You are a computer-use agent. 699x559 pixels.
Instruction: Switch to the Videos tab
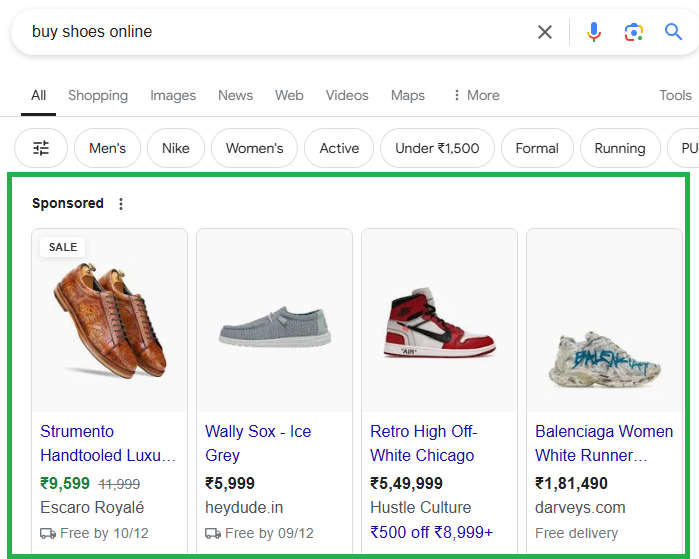pos(347,95)
